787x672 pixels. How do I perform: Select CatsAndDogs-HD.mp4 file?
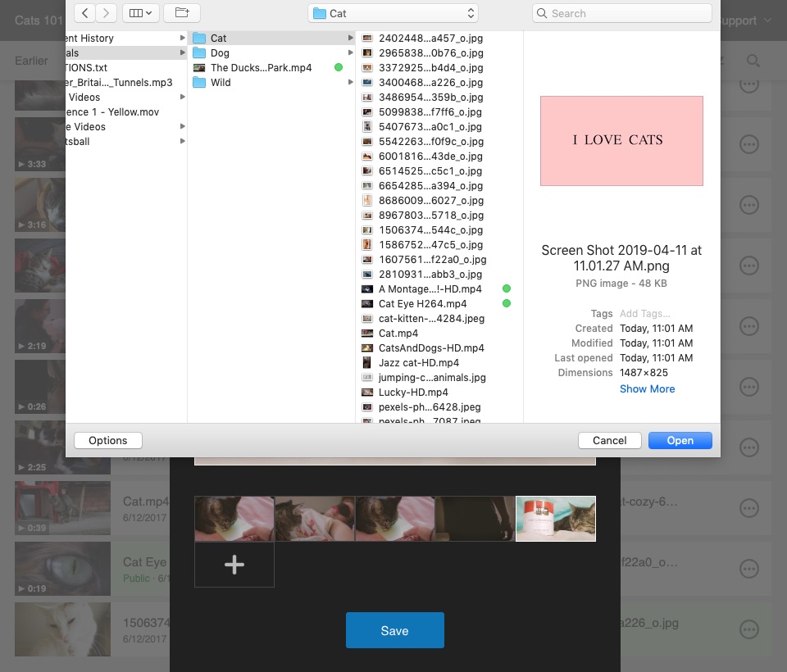(x=439, y=348)
